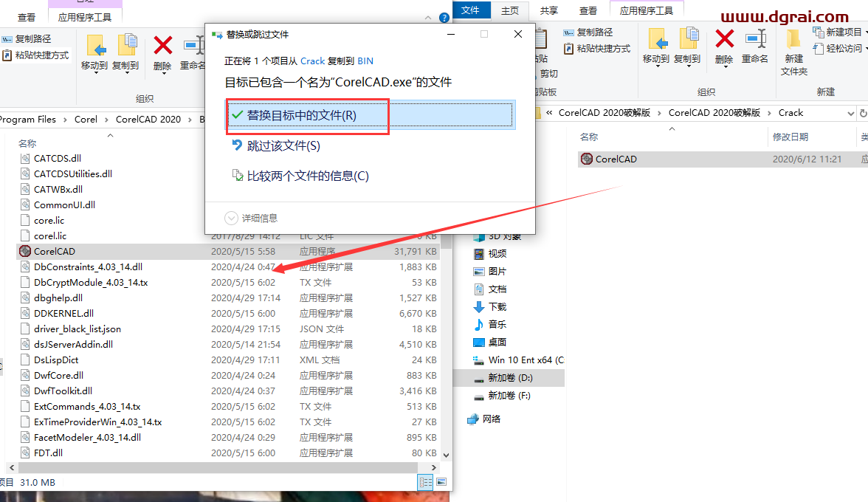Choose Replace the file in the destination

pyautogui.click(x=370, y=115)
